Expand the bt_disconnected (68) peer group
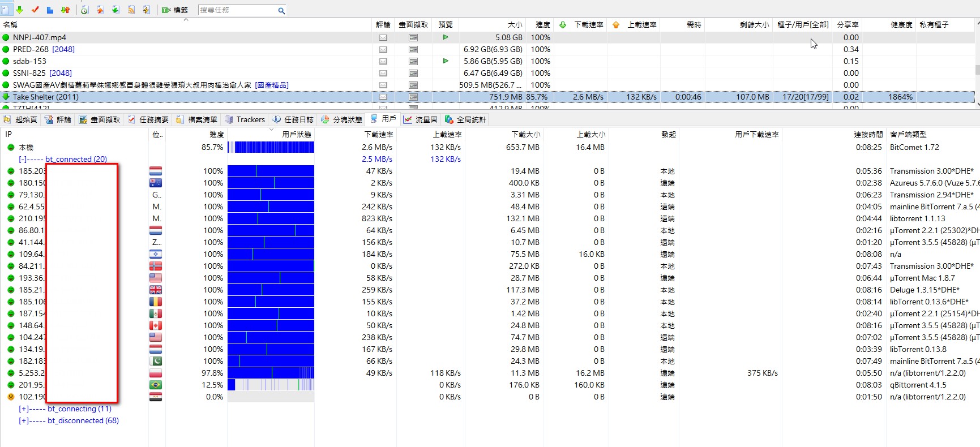 click(x=23, y=420)
